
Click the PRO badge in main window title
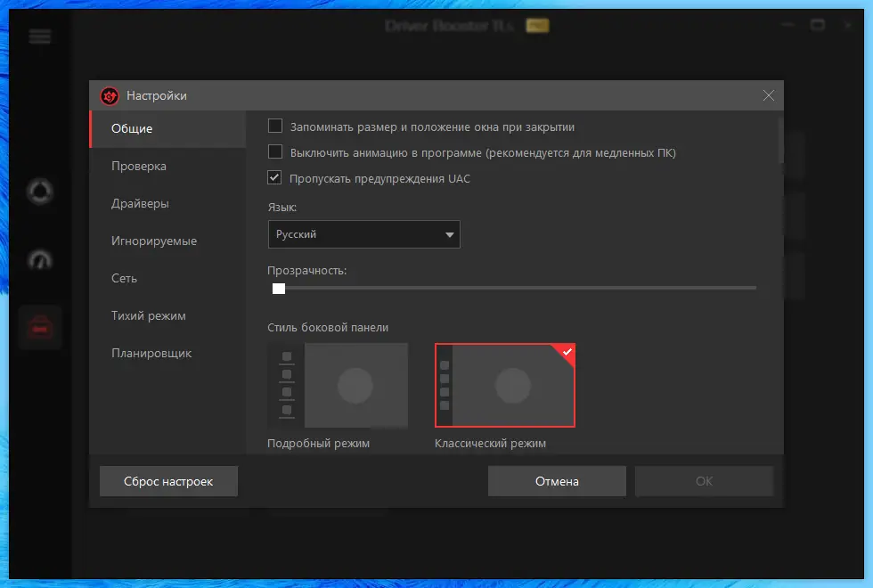tap(537, 26)
